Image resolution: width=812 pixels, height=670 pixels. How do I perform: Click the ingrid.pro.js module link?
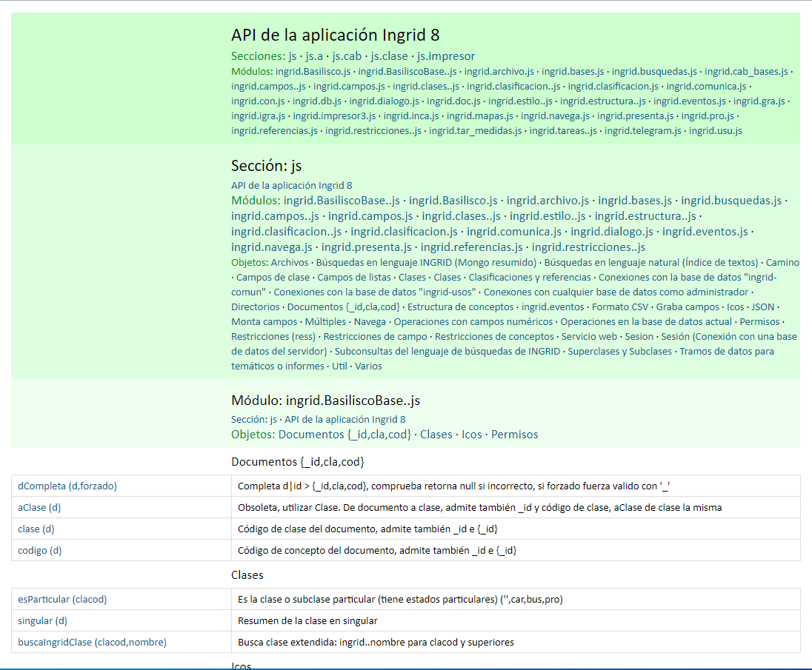[x=708, y=116]
